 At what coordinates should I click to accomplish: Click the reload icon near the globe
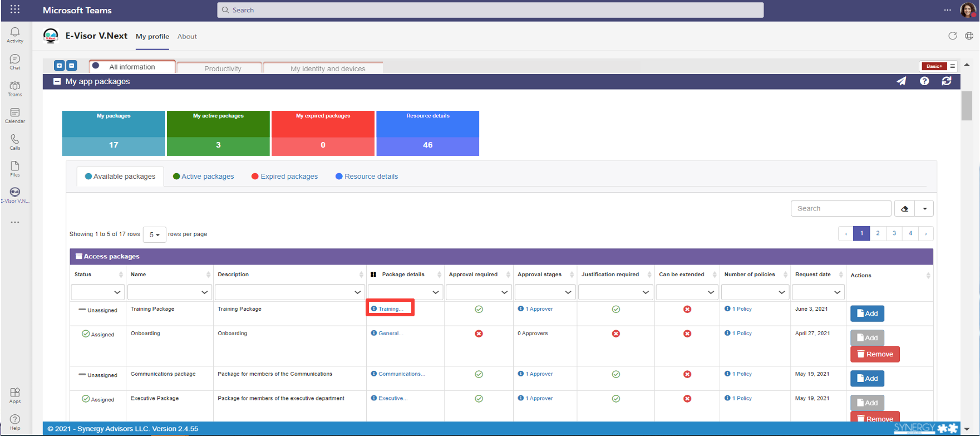(953, 36)
